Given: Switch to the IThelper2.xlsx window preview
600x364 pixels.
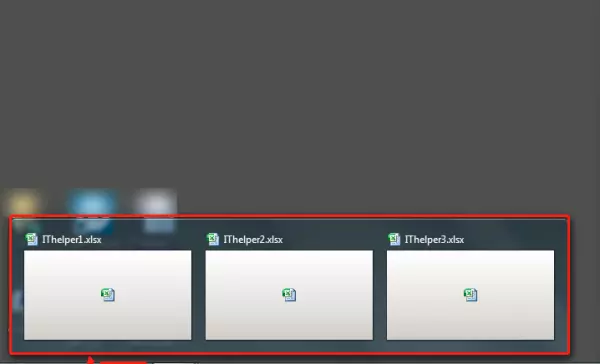Looking at the screenshot, I should (289, 295).
